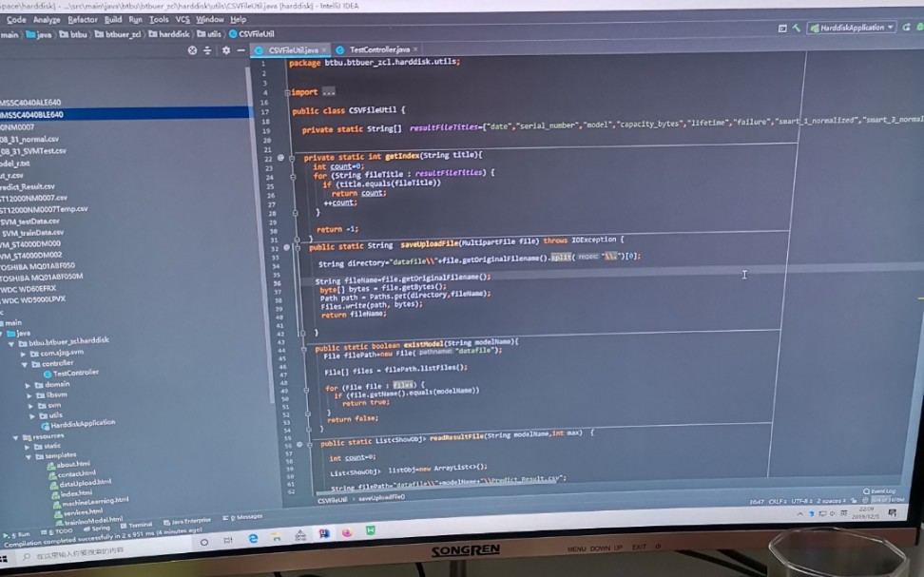Click the CSVFileUtil breadcrumb in navigation bar
This screenshot has width=924, height=577.
pos(252,34)
